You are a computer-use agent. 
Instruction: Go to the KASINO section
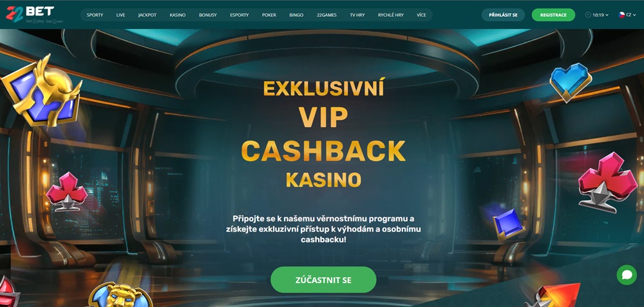pos(178,15)
